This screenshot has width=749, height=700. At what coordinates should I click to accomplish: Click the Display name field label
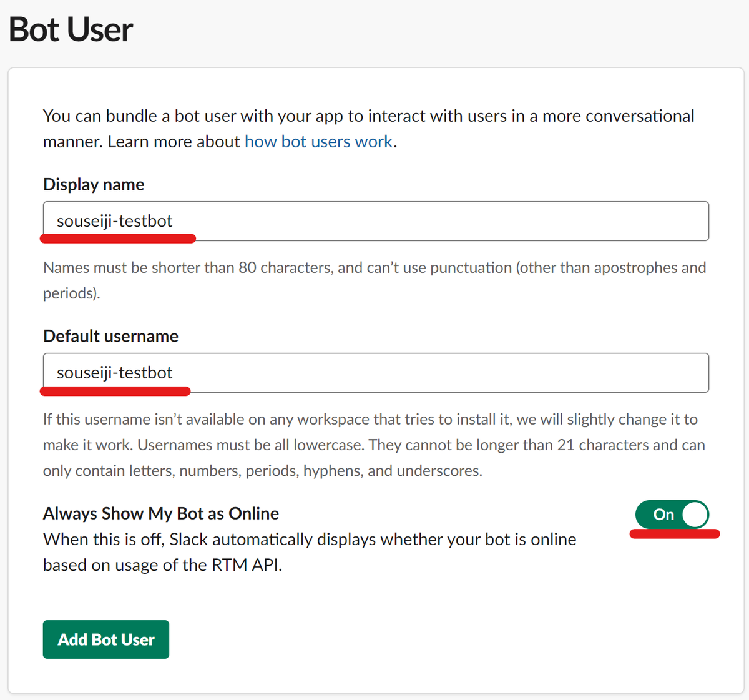pyautogui.click(x=94, y=184)
